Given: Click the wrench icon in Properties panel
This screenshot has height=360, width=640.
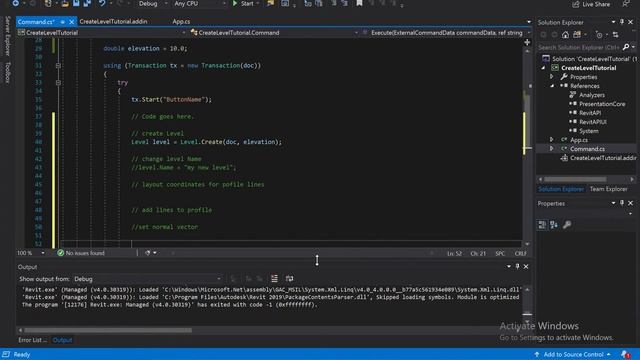Looking at the screenshot, I should 567,224.
